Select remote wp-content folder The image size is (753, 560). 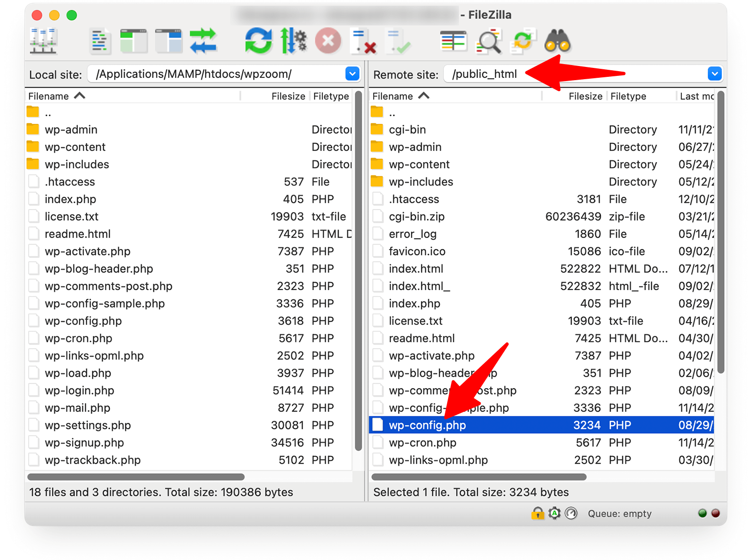542,165
